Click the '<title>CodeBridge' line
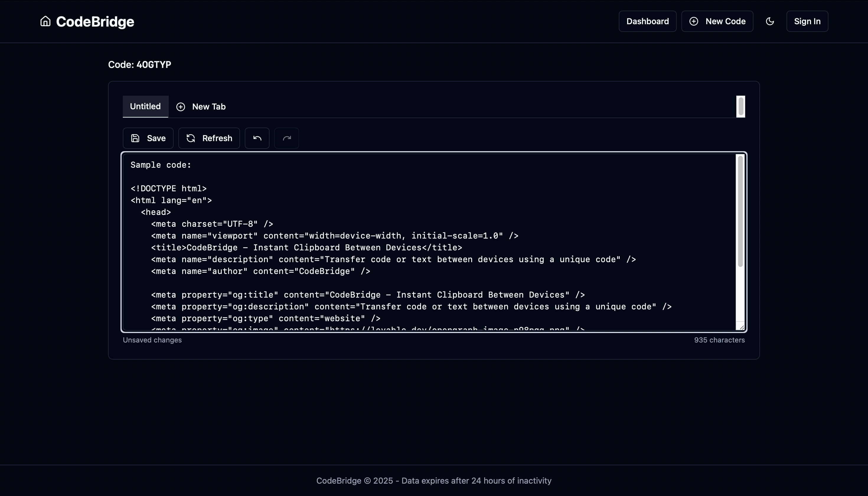This screenshot has width=868, height=496. pos(306,247)
